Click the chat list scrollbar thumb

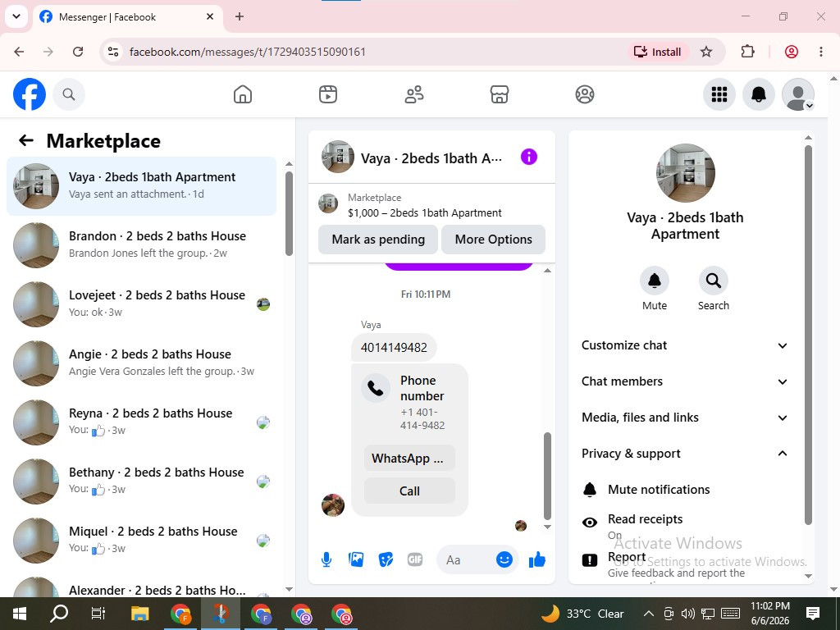tap(289, 213)
